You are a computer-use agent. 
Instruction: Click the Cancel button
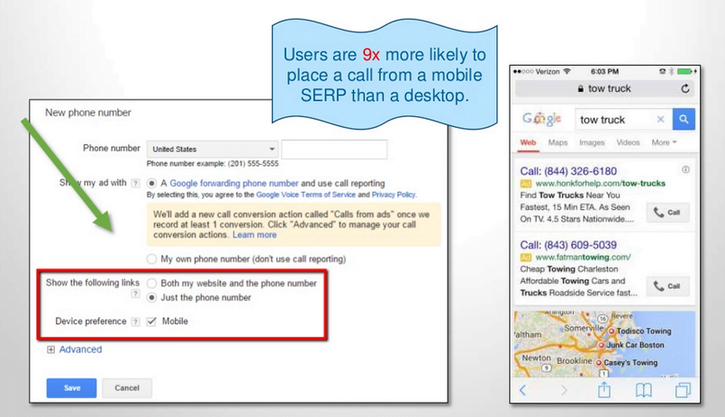tap(127, 388)
